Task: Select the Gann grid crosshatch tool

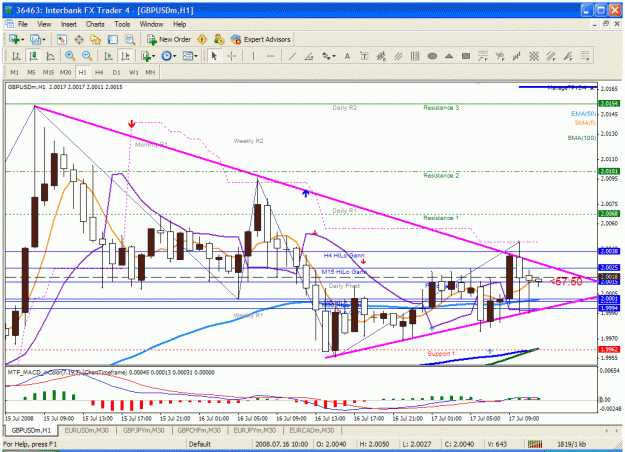Action: (534, 56)
